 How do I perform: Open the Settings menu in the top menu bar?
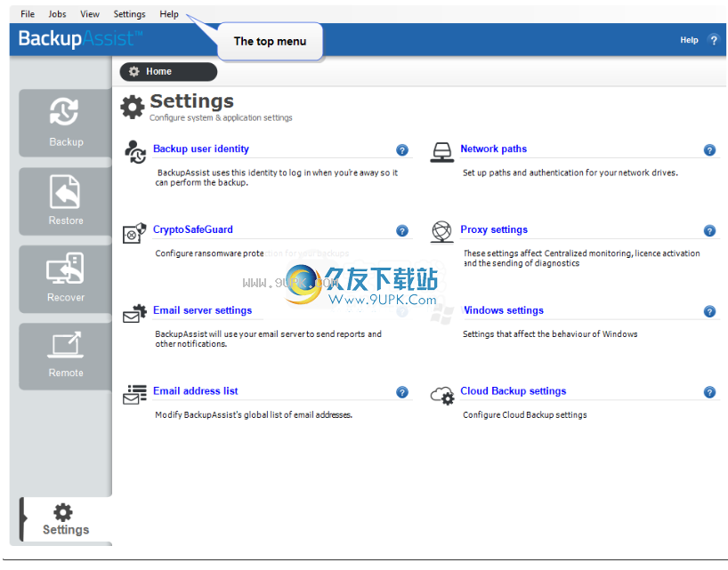tap(130, 14)
